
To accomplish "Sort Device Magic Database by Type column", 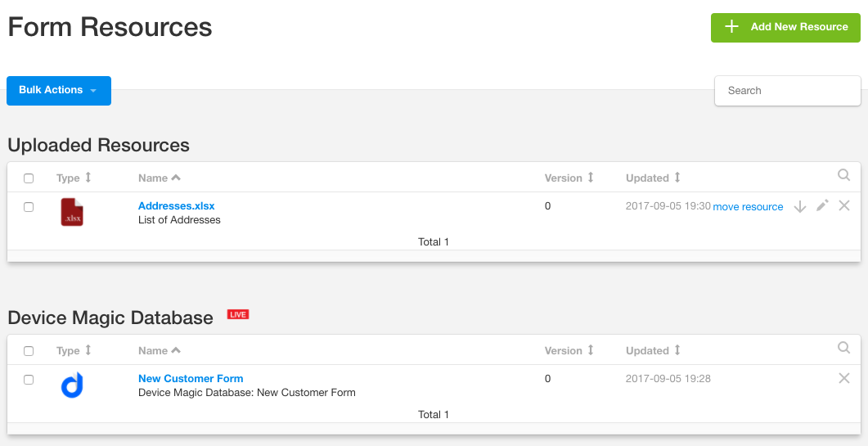I will (74, 351).
